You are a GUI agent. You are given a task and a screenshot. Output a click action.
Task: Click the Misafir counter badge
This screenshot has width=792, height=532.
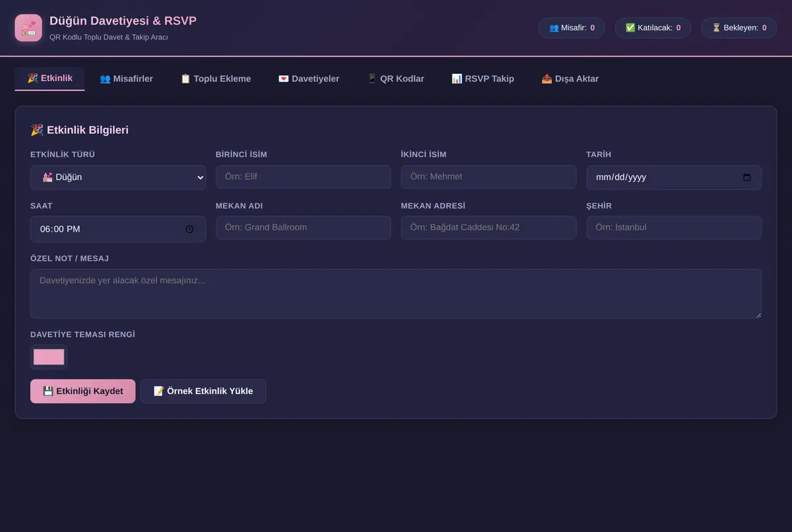coord(572,28)
